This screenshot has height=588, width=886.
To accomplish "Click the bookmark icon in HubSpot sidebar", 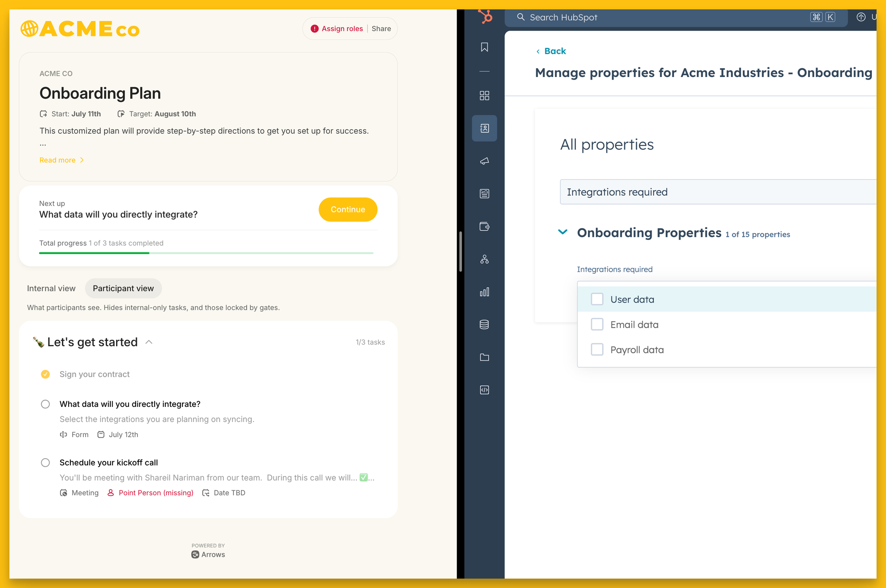I will tap(484, 46).
